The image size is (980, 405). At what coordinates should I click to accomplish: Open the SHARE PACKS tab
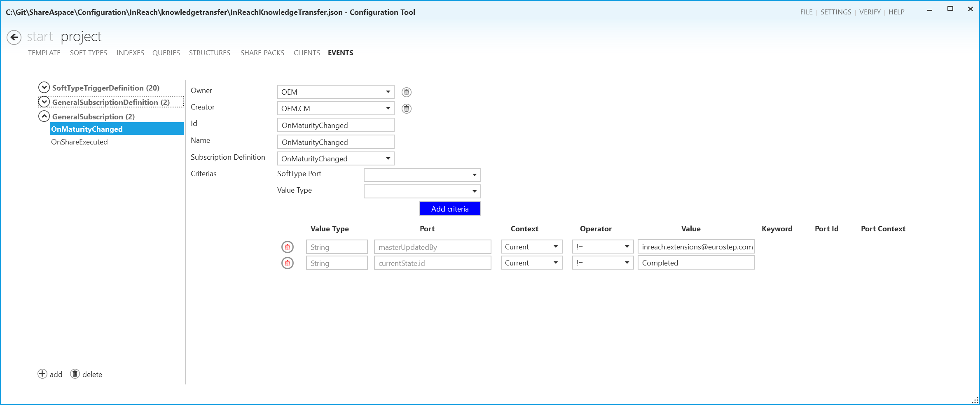(262, 53)
